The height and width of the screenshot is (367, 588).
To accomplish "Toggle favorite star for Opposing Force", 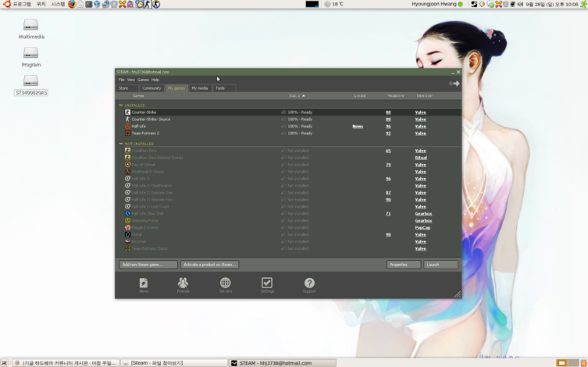I will click(283, 220).
